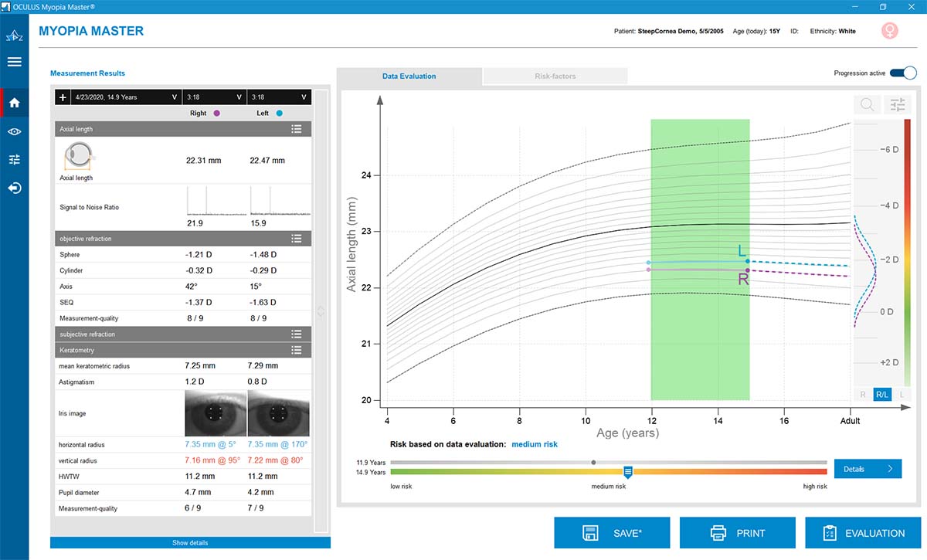Click left HWTW value 11.2 mm

coord(264,477)
